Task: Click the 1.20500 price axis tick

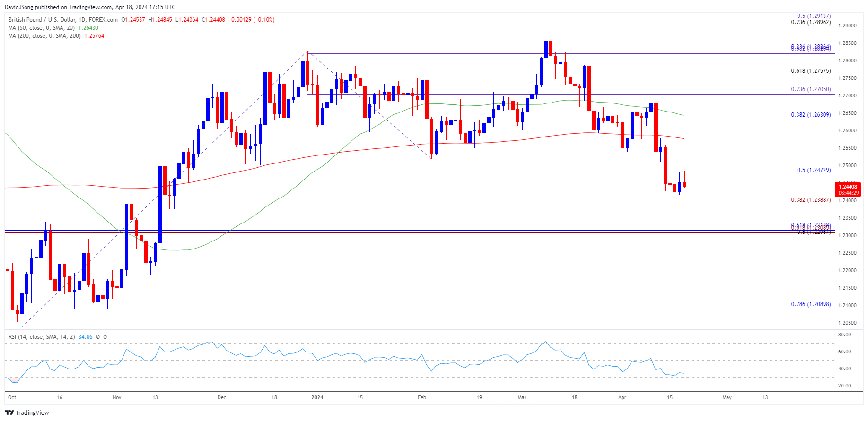Action: [848, 323]
